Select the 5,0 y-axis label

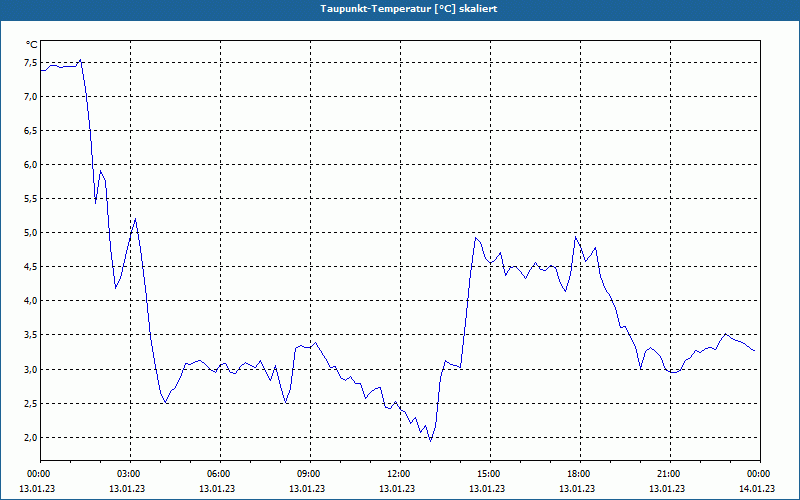[x=30, y=233]
